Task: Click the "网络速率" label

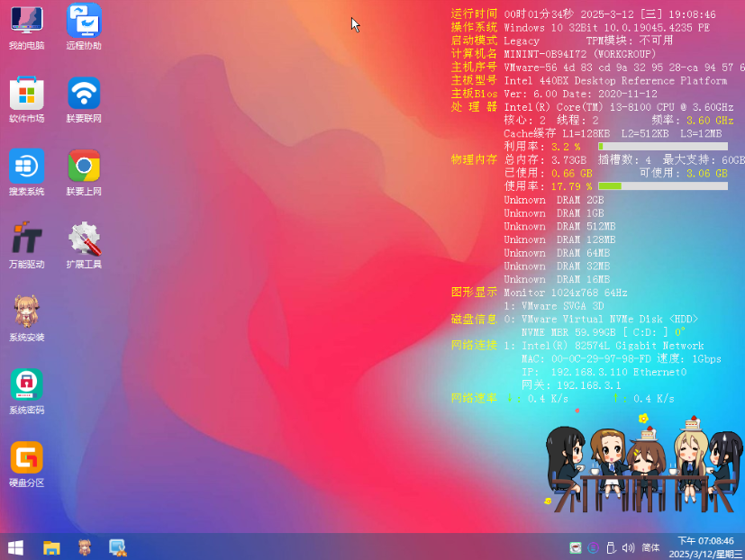Action: [x=474, y=398]
